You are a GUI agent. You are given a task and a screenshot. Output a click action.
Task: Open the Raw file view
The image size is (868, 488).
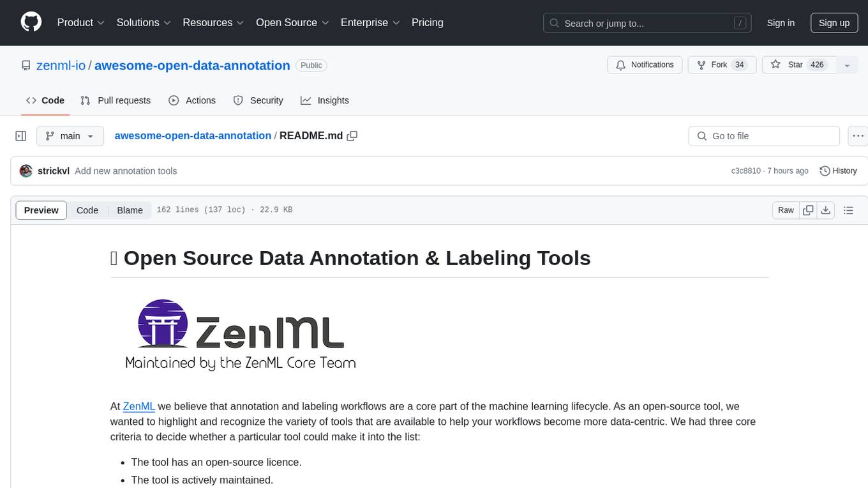click(786, 210)
